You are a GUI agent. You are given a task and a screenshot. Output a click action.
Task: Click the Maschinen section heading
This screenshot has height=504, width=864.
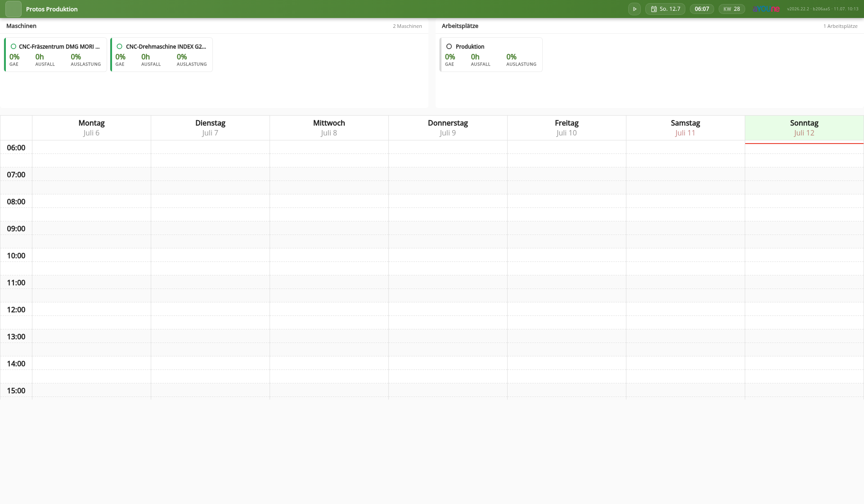(x=21, y=26)
